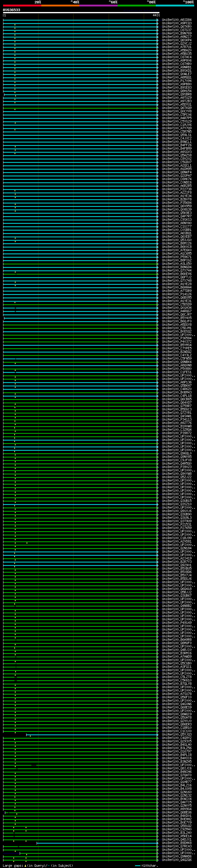Click the UniRef100_Q9NHD6 hit label
The height and width of the screenshot is (868, 197).
176,856
